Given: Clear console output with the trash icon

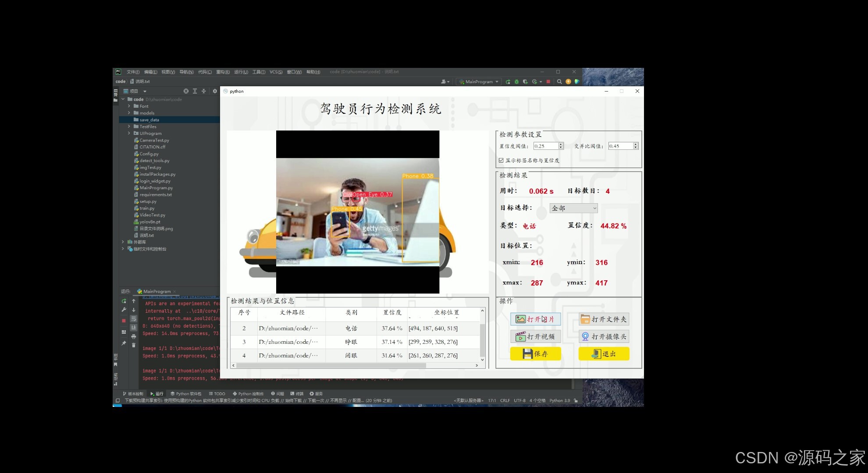Looking at the screenshot, I should pos(134,346).
